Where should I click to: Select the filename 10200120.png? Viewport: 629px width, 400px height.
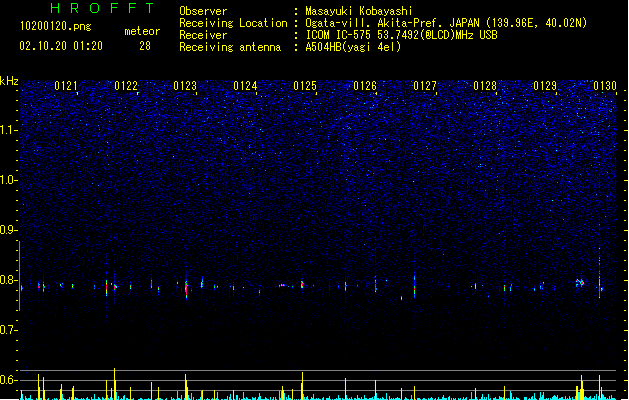tap(55, 26)
